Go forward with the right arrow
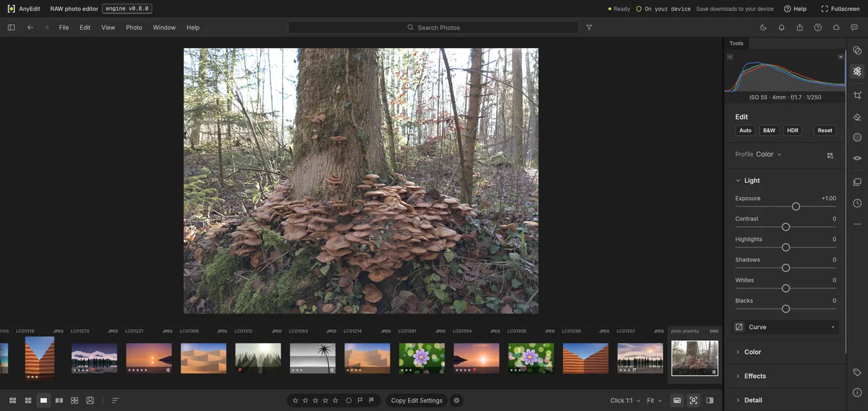This screenshot has height=411, width=868. (46, 27)
